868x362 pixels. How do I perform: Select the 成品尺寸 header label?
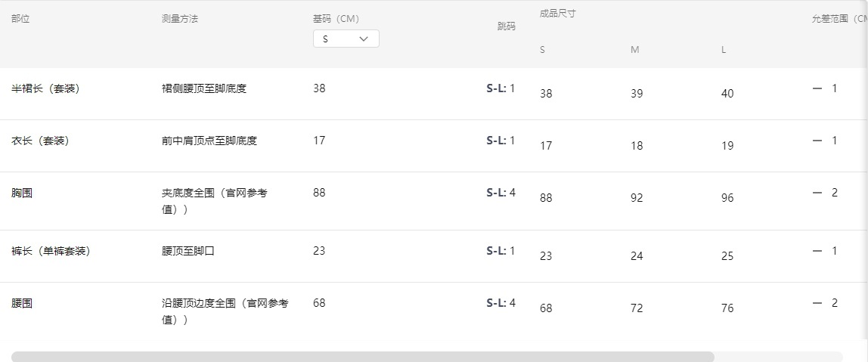[558, 14]
